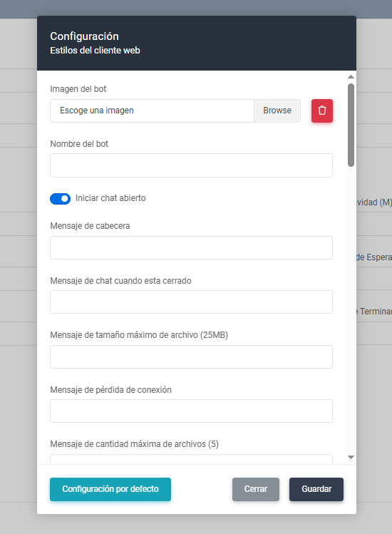Click the Browse button for bot image
Image resolution: width=392 pixels, height=534 pixels.
[x=277, y=111]
